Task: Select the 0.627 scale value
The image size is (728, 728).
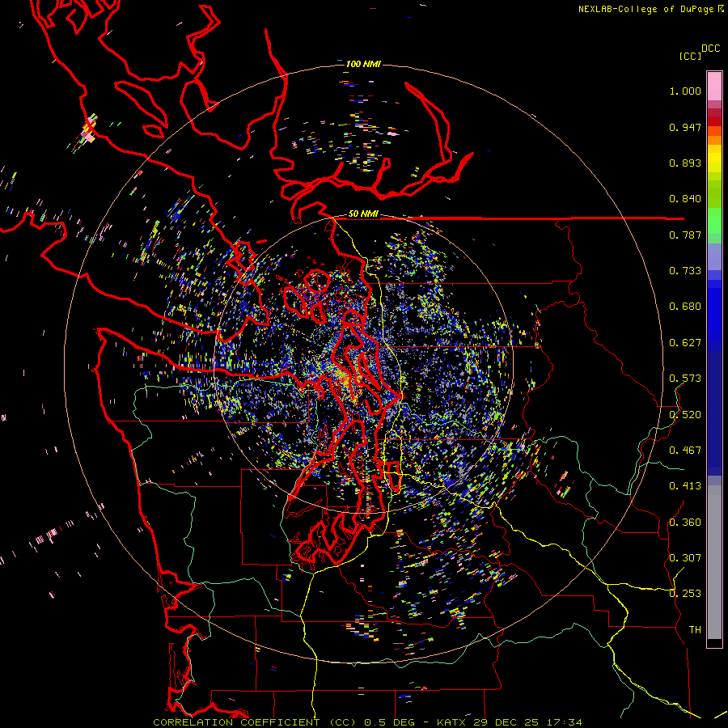Action: (685, 343)
